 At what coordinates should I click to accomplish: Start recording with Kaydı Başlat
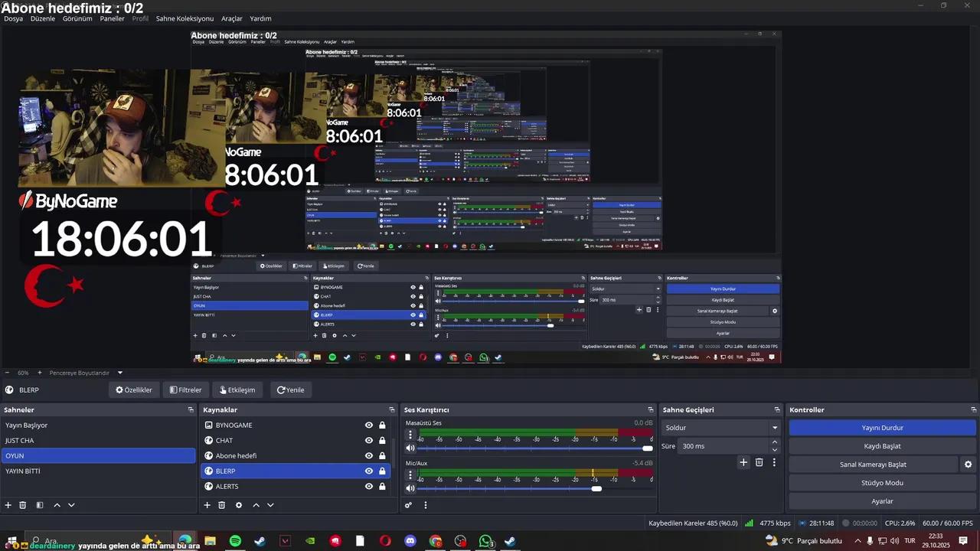[882, 446]
